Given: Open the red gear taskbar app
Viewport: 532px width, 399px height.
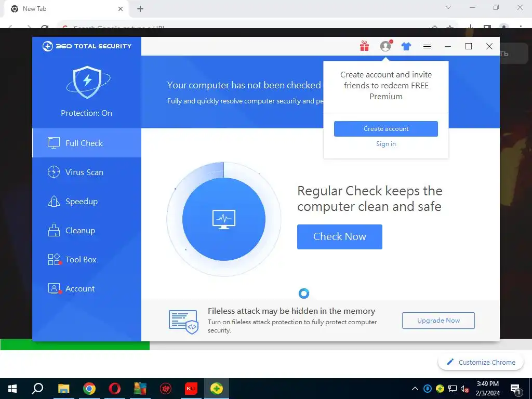Looking at the screenshot, I should [166, 389].
